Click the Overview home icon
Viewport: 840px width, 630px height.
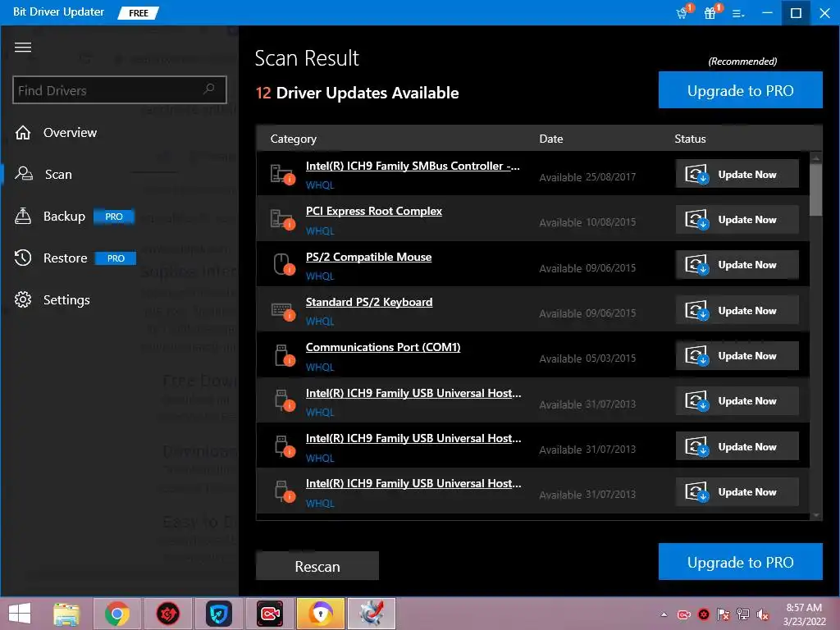coord(23,132)
